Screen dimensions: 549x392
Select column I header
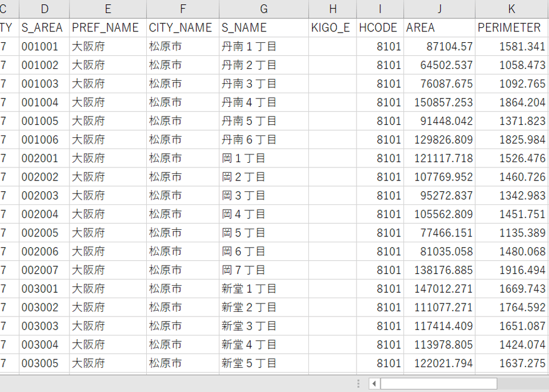pyautogui.click(x=380, y=9)
